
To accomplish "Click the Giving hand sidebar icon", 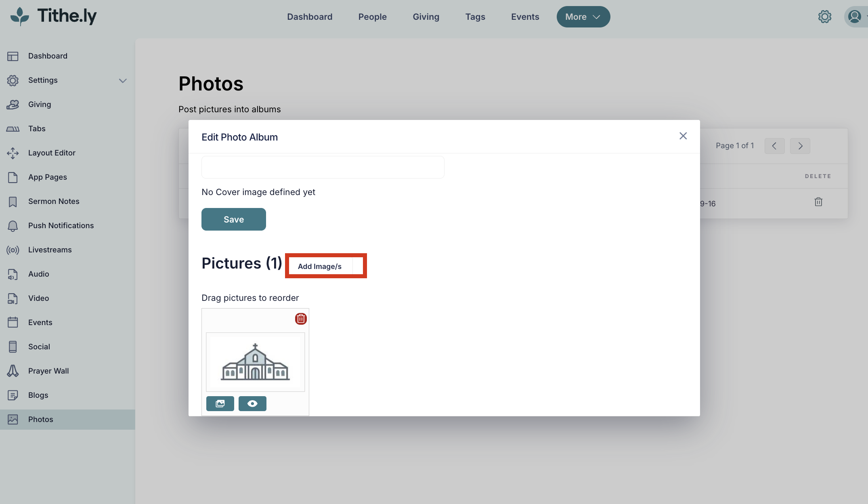I will (x=13, y=105).
